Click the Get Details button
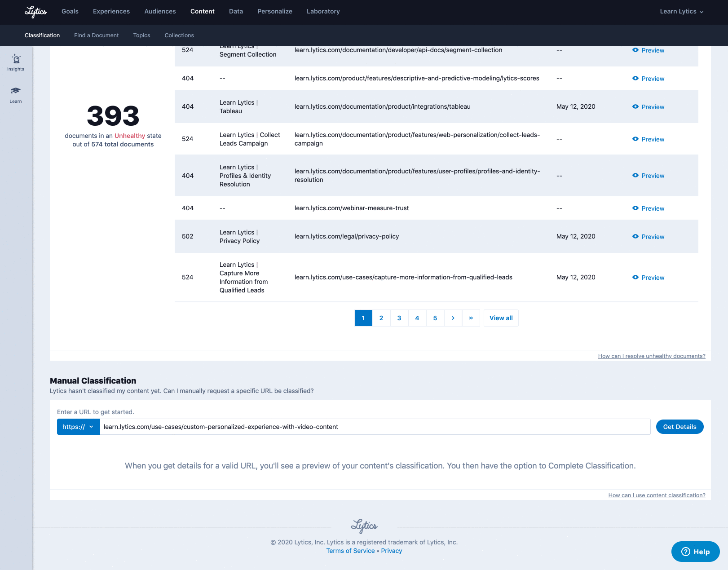The width and height of the screenshot is (728, 570). click(x=680, y=427)
